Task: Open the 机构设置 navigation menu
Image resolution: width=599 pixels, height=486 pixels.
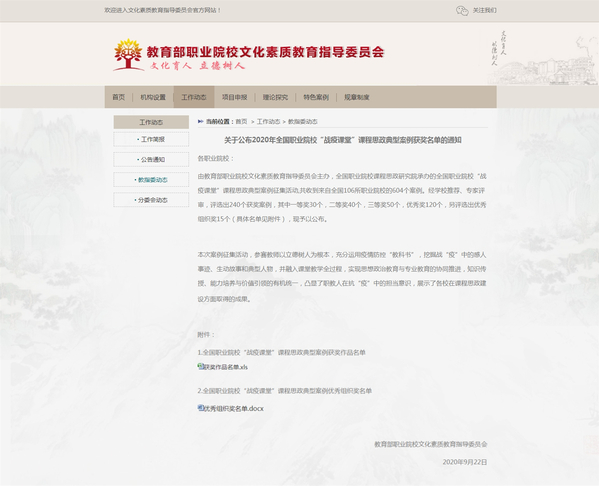Action: click(153, 97)
